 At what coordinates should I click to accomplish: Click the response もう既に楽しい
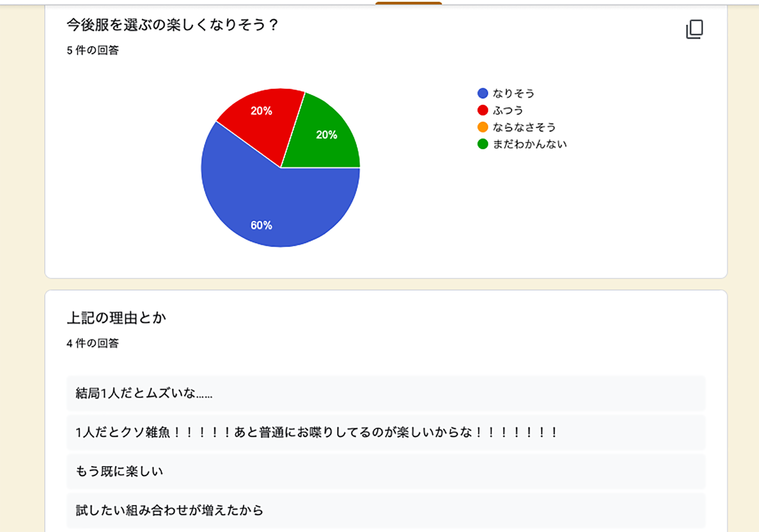[119, 471]
